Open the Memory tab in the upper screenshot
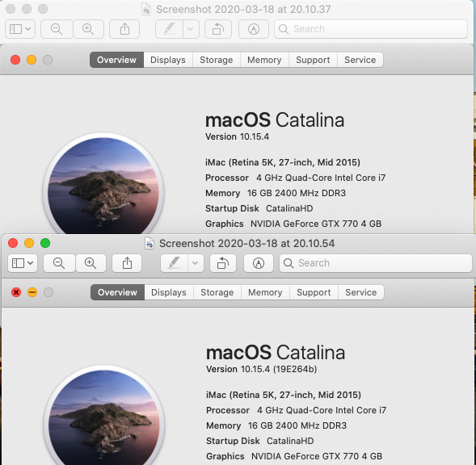Image resolution: width=476 pixels, height=465 pixels. click(264, 60)
